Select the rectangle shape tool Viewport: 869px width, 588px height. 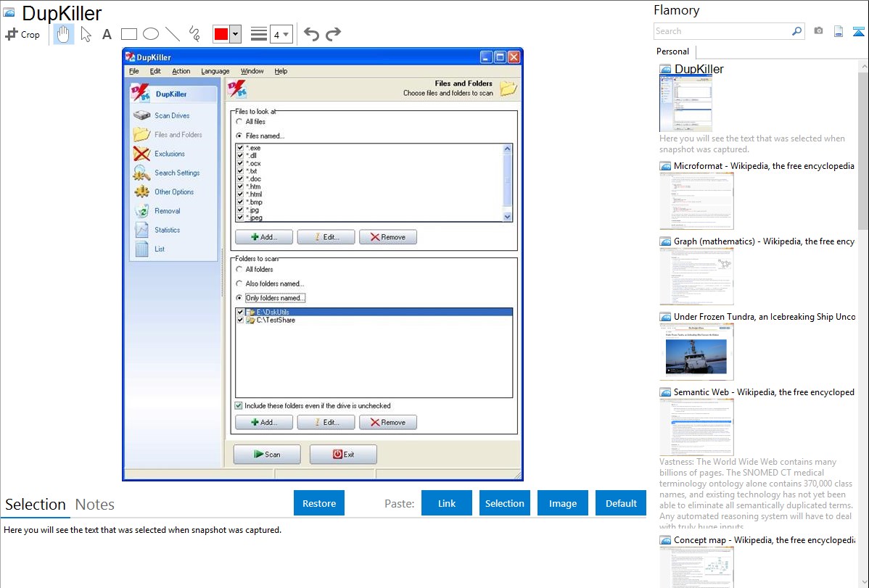point(129,34)
